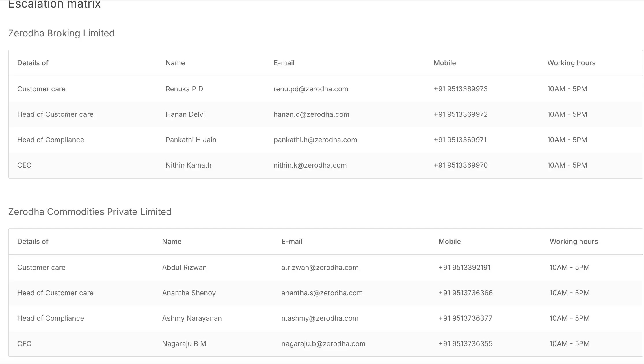644x364 pixels.
Task: Click email hanan.d@zerodha.com
Action: coord(311,114)
